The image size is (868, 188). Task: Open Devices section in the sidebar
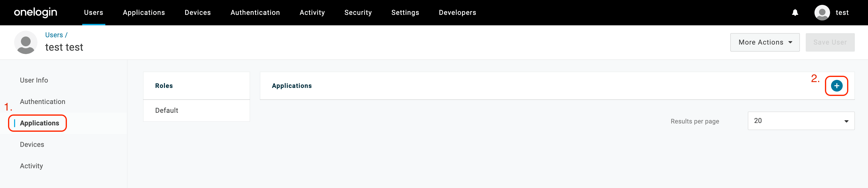tap(32, 144)
